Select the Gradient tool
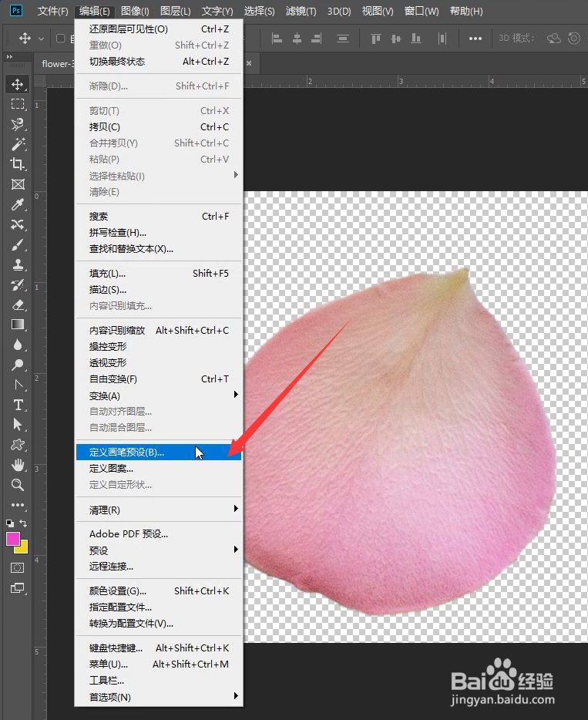 coord(18,325)
